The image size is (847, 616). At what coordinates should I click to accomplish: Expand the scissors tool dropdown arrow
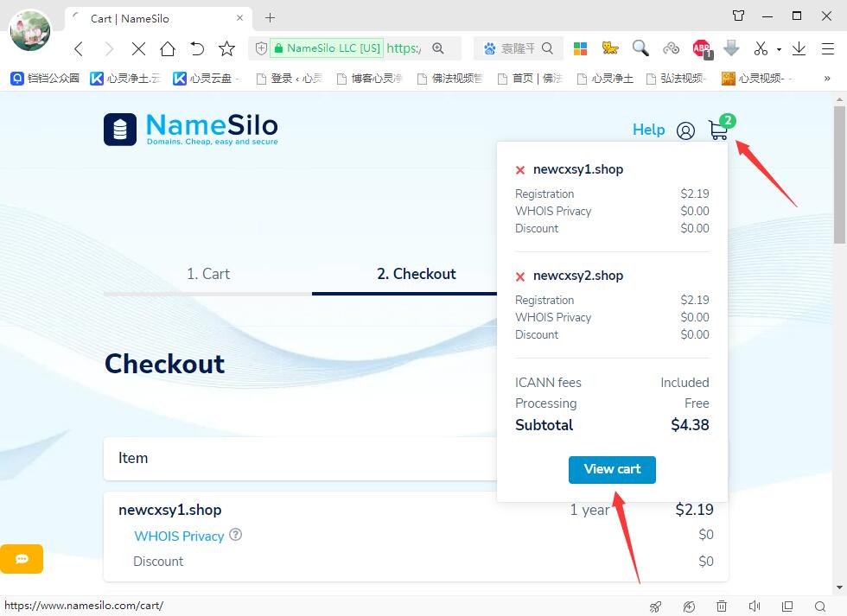point(779,49)
